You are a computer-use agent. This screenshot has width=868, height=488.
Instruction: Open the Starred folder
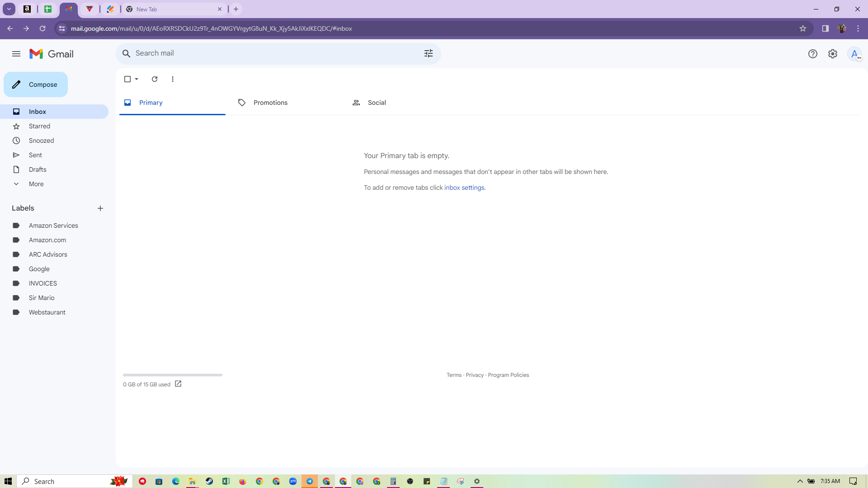54,126
